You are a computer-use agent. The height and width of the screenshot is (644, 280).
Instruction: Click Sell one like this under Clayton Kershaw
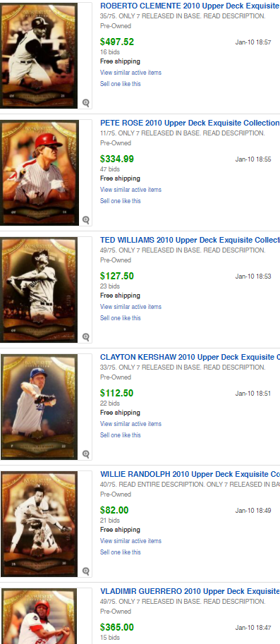pos(121,435)
